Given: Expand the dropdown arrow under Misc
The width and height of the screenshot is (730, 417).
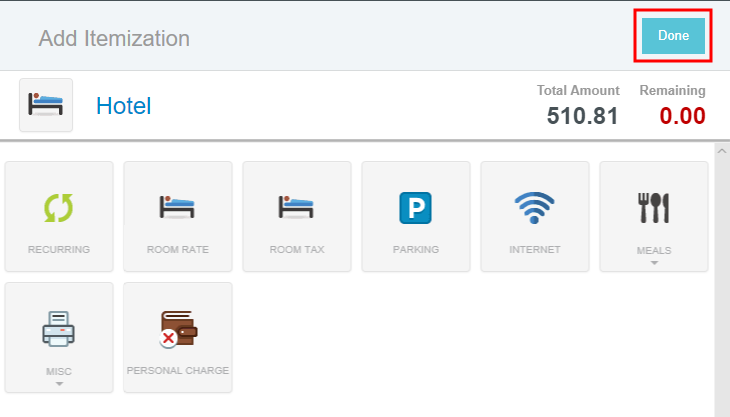Looking at the screenshot, I should [59, 383].
